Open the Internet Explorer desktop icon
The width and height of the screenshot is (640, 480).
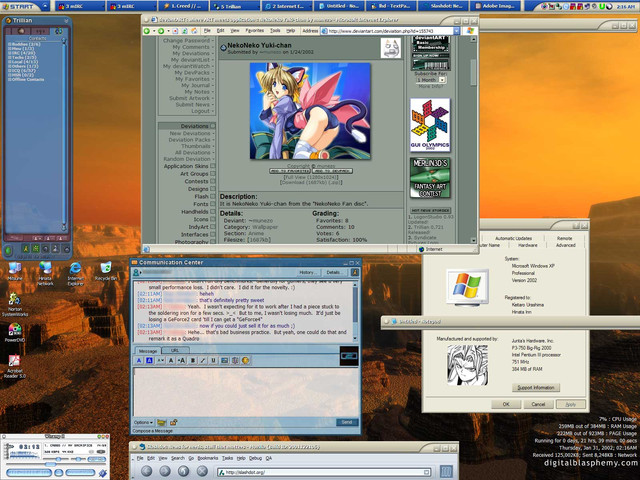tap(74, 272)
